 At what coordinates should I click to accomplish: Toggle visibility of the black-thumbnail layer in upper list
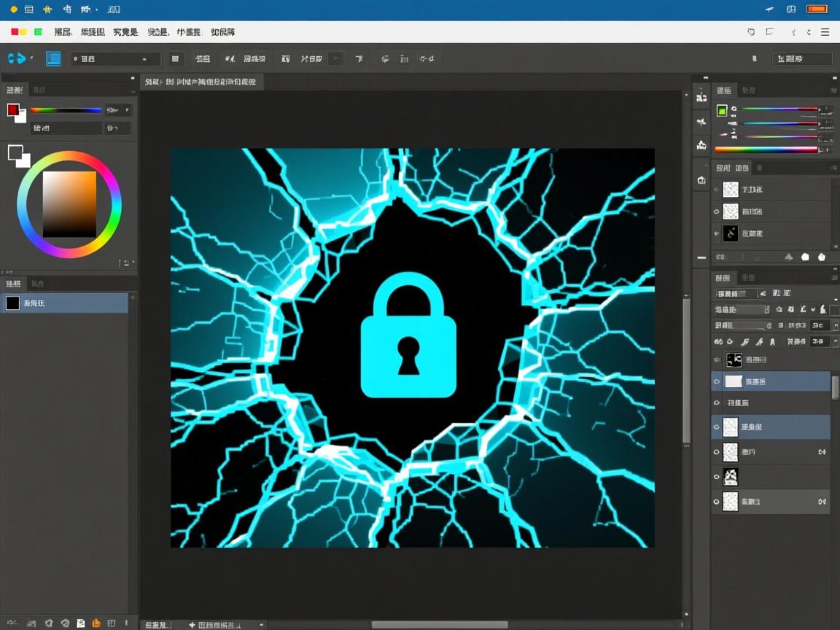click(716, 233)
